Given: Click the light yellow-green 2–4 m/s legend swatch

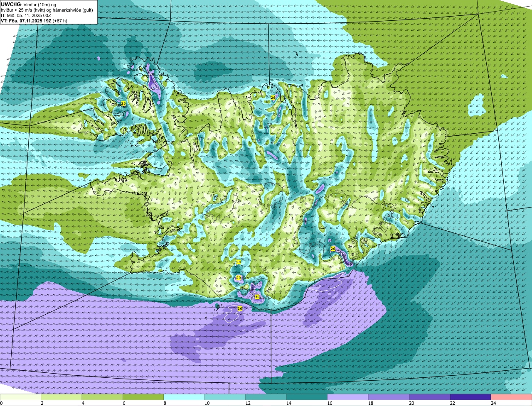Looking at the screenshot, I should pos(62,397).
